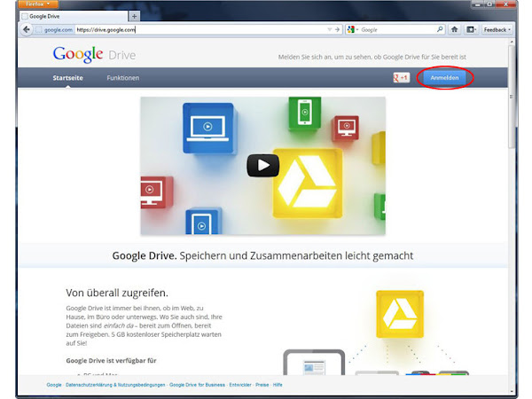Click the go arrow in address bar
The height and width of the screenshot is (399, 532).
click(337, 29)
